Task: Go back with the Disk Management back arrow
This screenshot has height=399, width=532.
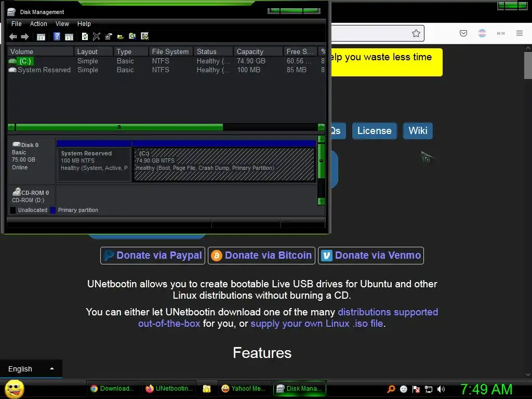Action: [13, 37]
